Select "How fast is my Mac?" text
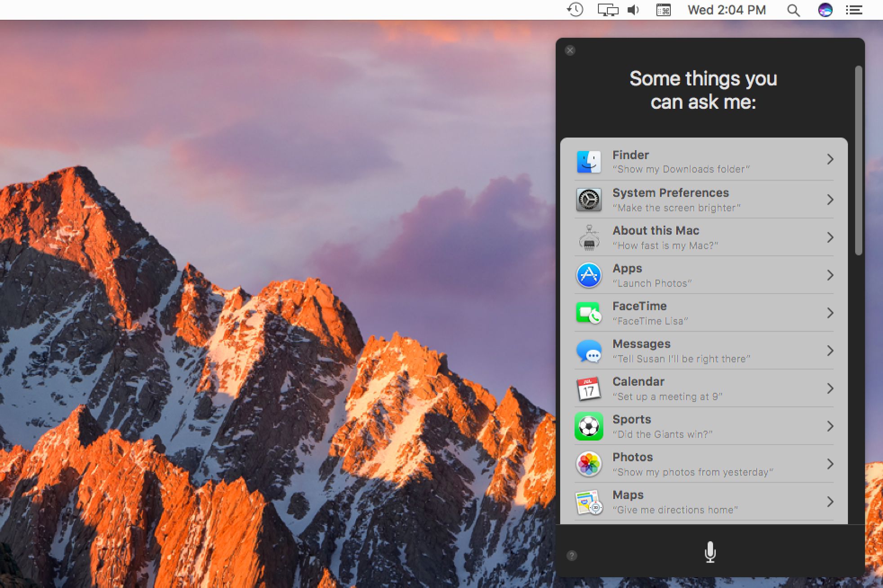The width and height of the screenshot is (883, 588). pyautogui.click(x=665, y=245)
